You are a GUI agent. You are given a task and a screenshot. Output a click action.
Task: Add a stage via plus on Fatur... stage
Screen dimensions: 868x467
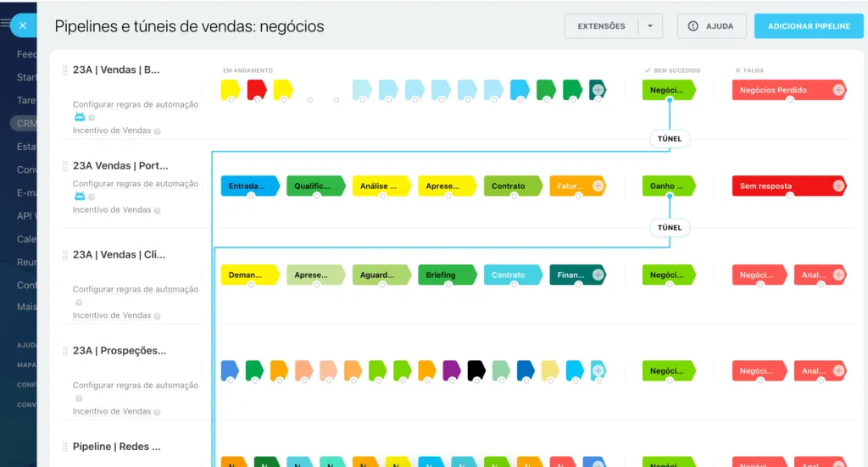(598, 186)
